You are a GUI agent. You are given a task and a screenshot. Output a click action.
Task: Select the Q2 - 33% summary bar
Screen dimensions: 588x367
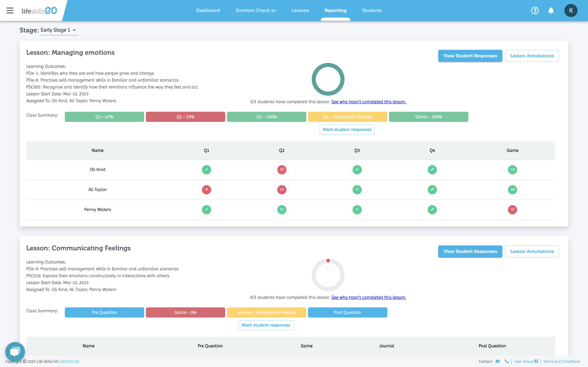pos(185,117)
